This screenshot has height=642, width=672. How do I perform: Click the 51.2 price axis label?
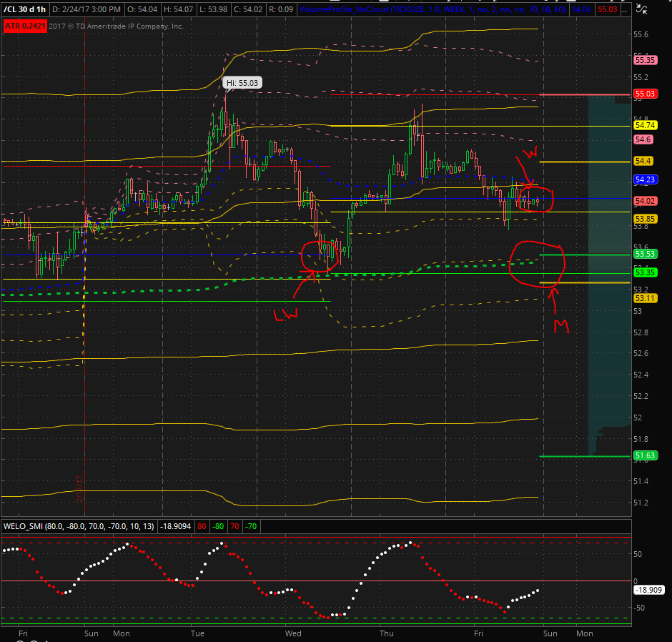tap(641, 503)
